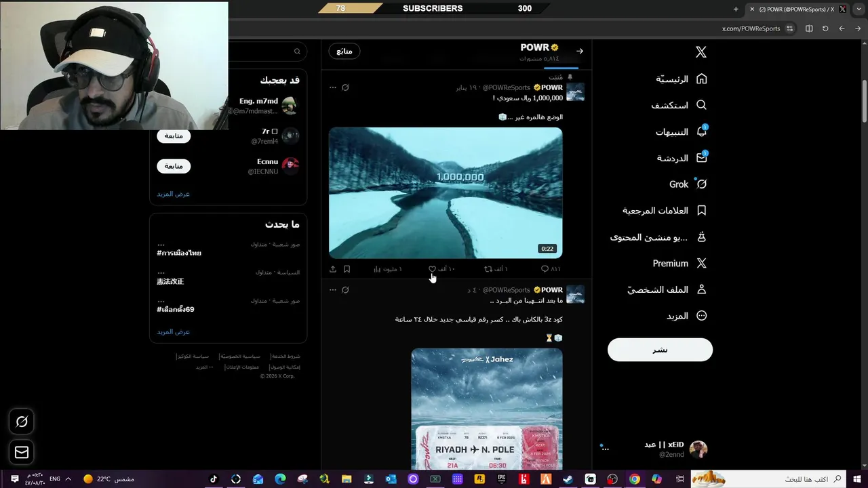Open العلامات المرجعية bookmarks

[665, 211]
